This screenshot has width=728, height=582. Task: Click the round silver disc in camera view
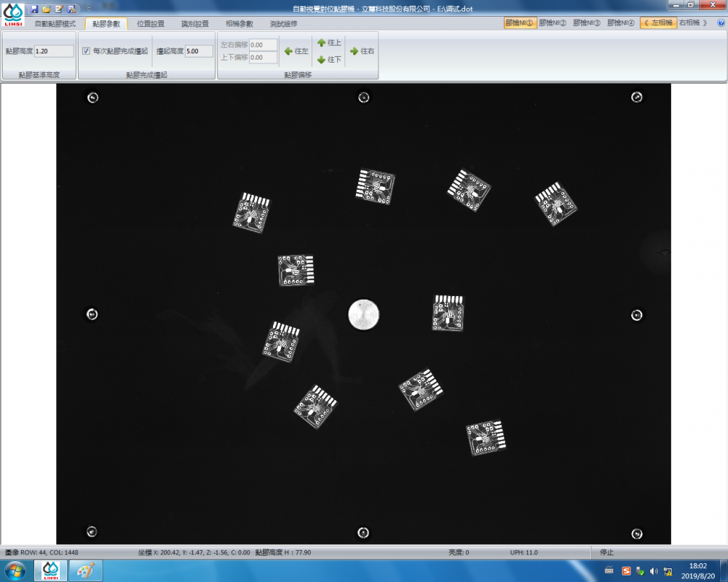pyautogui.click(x=363, y=314)
